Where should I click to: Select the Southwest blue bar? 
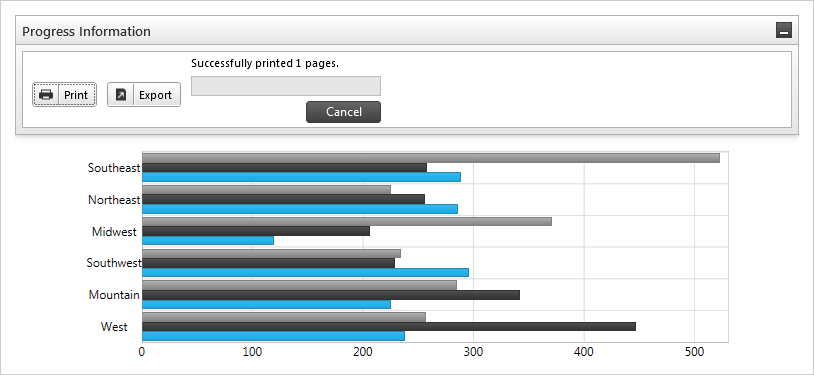point(305,272)
